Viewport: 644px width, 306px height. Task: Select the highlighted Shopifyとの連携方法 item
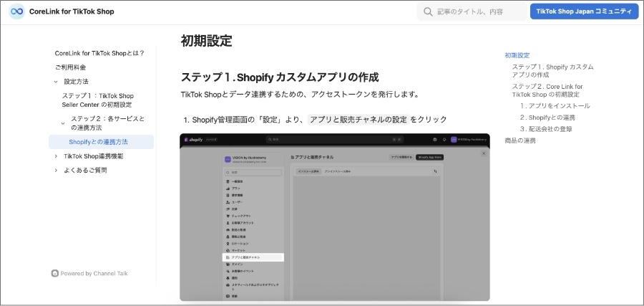[x=101, y=142]
